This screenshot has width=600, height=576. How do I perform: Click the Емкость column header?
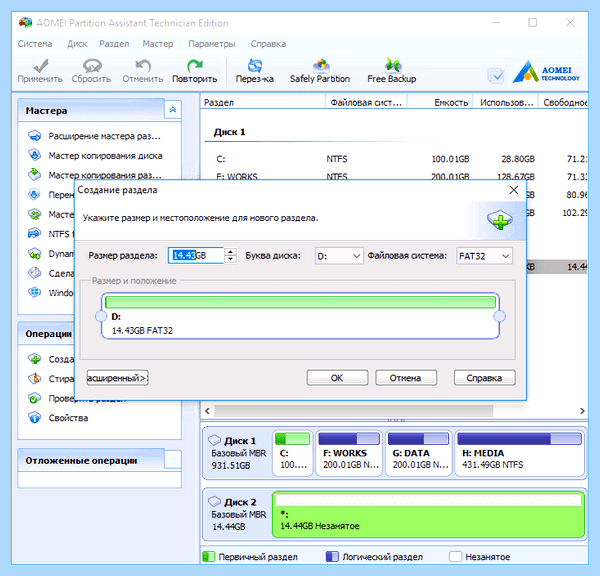click(x=440, y=103)
